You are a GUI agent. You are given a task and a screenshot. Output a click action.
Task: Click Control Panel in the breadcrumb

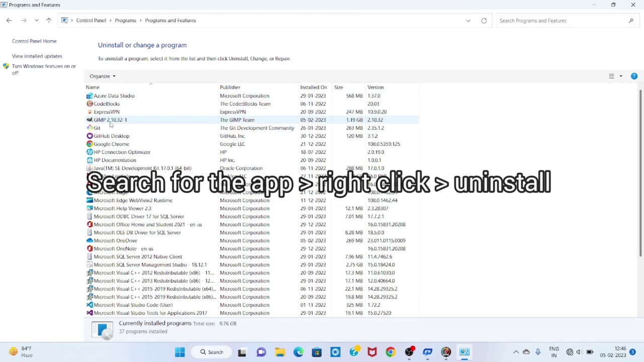91,21
